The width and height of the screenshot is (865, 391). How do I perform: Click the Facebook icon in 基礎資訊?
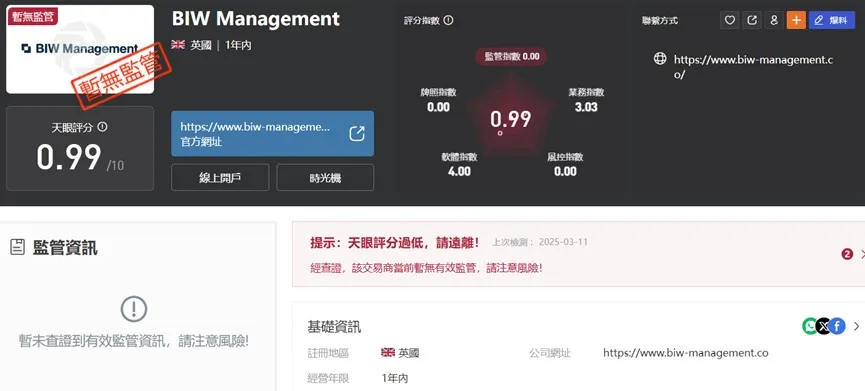coord(837,326)
